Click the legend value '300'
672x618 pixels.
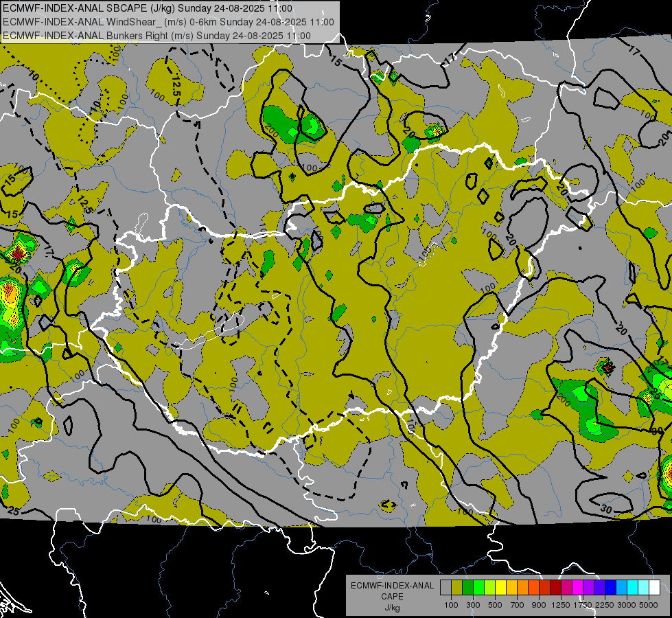pos(473,605)
